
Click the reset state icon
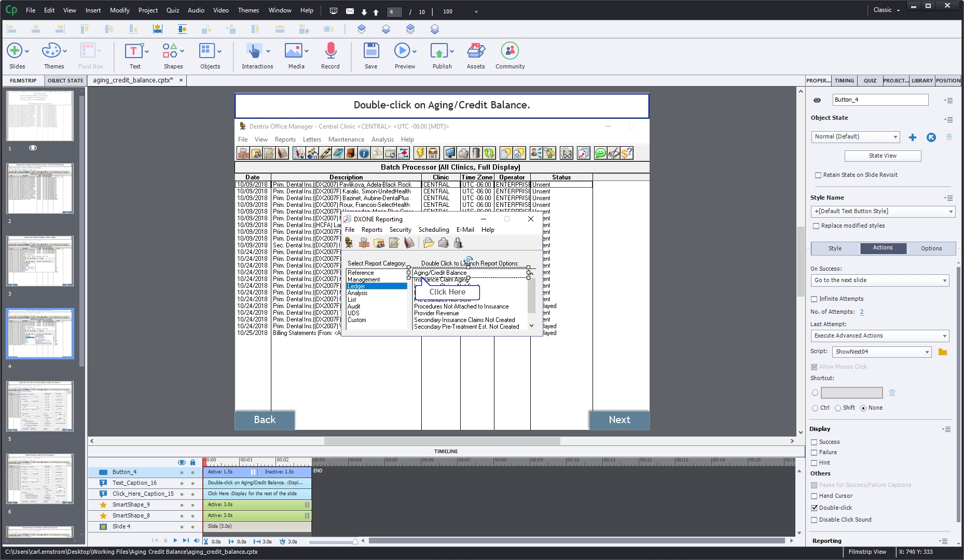tap(931, 137)
